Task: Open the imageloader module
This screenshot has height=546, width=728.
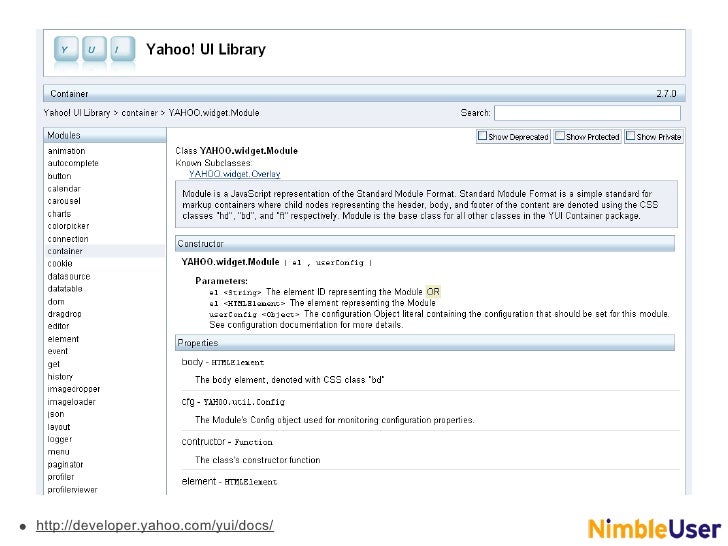Action: click(72, 402)
